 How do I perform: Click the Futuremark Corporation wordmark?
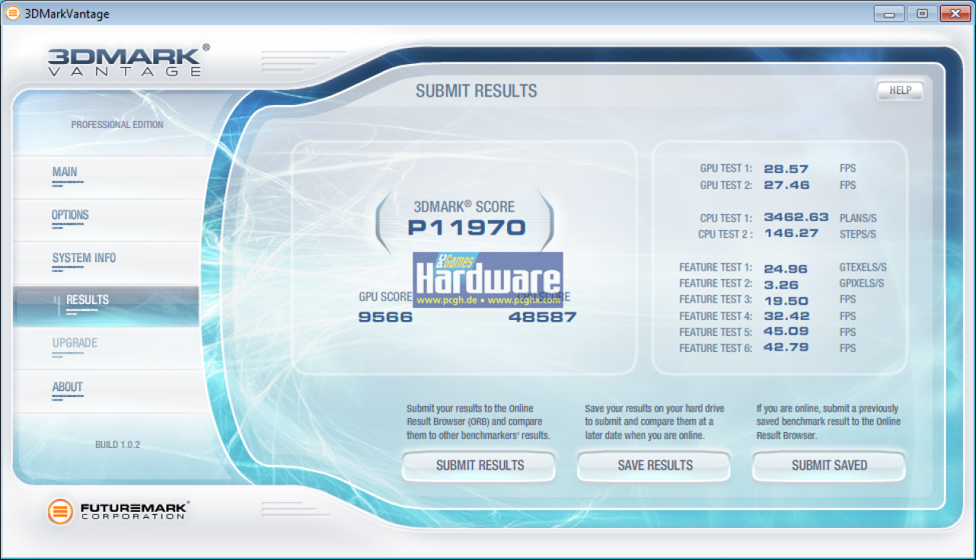[135, 510]
